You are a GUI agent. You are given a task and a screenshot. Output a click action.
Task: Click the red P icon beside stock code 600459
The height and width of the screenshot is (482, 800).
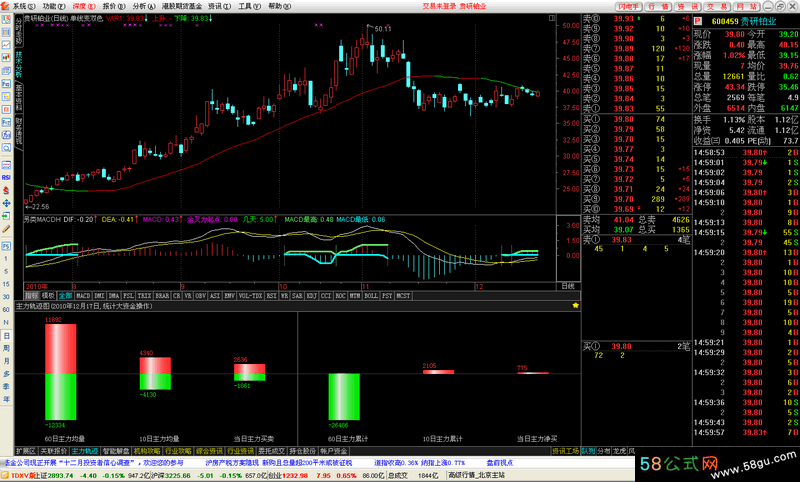tap(698, 21)
